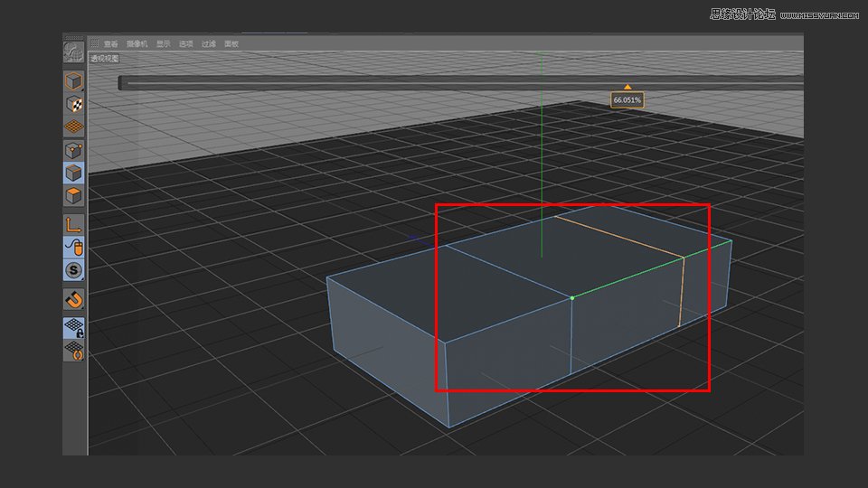The image size is (868, 488).
Task: Open the 显示 viewport menu
Action: pyautogui.click(x=164, y=43)
